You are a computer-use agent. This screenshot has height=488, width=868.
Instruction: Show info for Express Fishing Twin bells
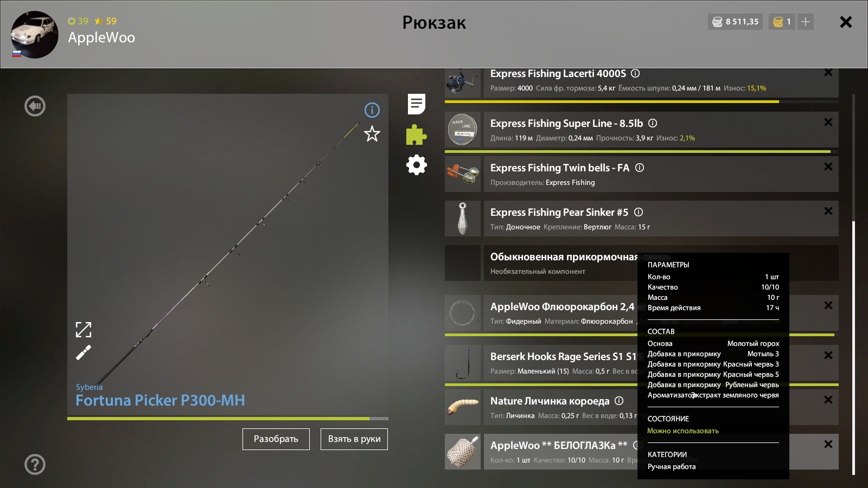click(640, 168)
